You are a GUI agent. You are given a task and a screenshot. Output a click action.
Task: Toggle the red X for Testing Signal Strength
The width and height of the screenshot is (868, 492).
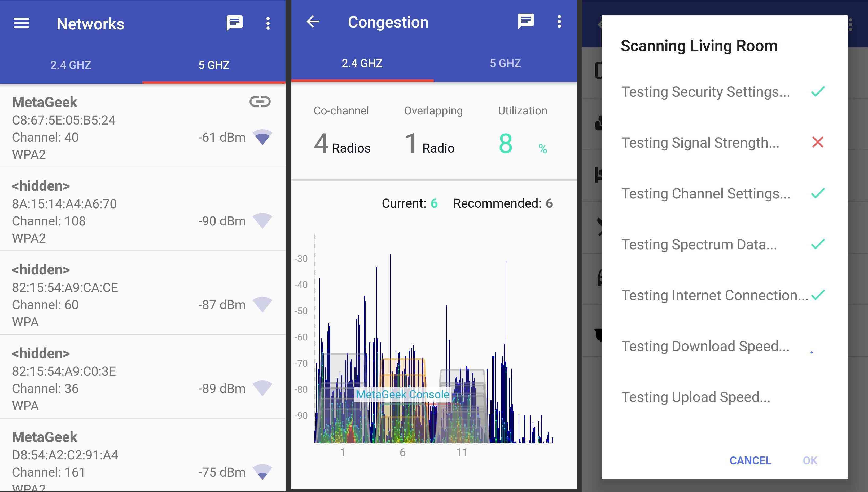[x=817, y=142]
